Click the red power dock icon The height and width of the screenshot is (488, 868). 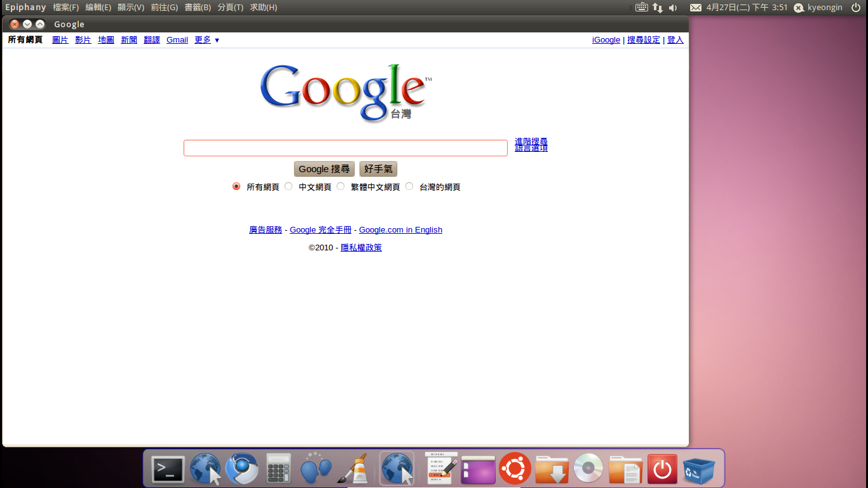pyautogui.click(x=662, y=470)
